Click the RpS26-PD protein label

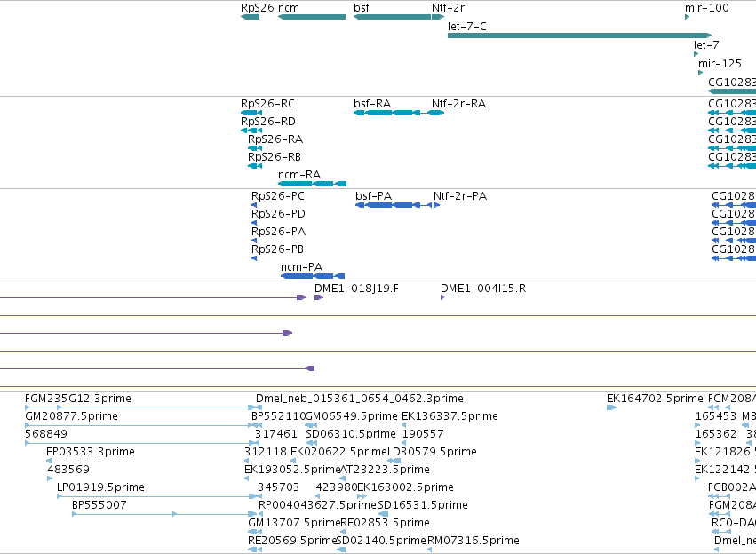coord(278,214)
